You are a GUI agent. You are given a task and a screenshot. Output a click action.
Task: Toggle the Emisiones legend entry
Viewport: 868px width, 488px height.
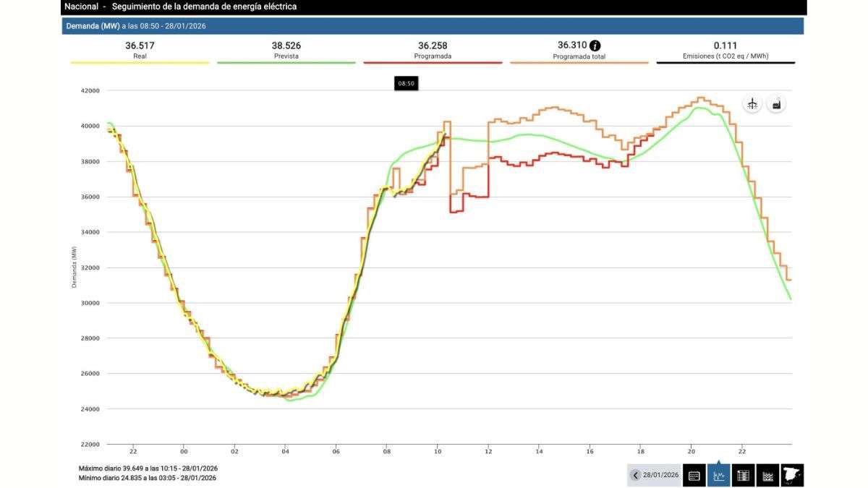click(724, 50)
